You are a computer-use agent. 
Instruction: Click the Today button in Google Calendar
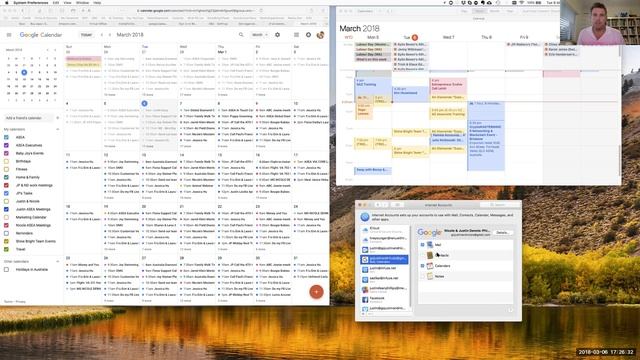tap(86, 35)
